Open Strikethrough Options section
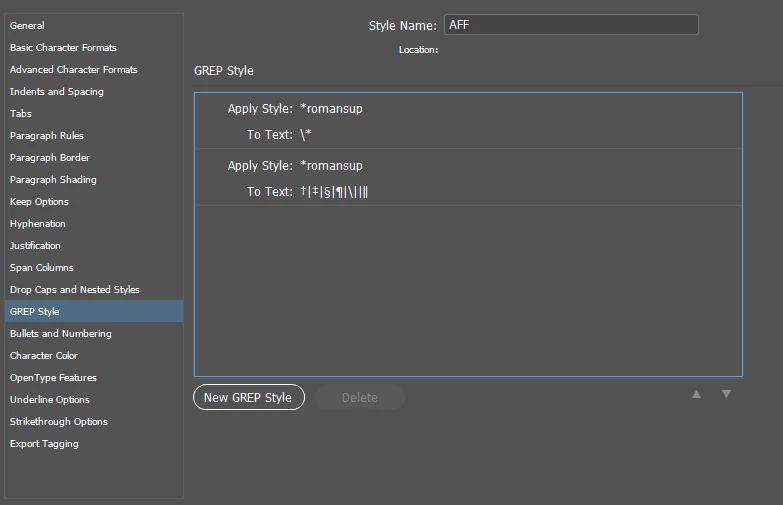This screenshot has height=505, width=783. coord(94,421)
